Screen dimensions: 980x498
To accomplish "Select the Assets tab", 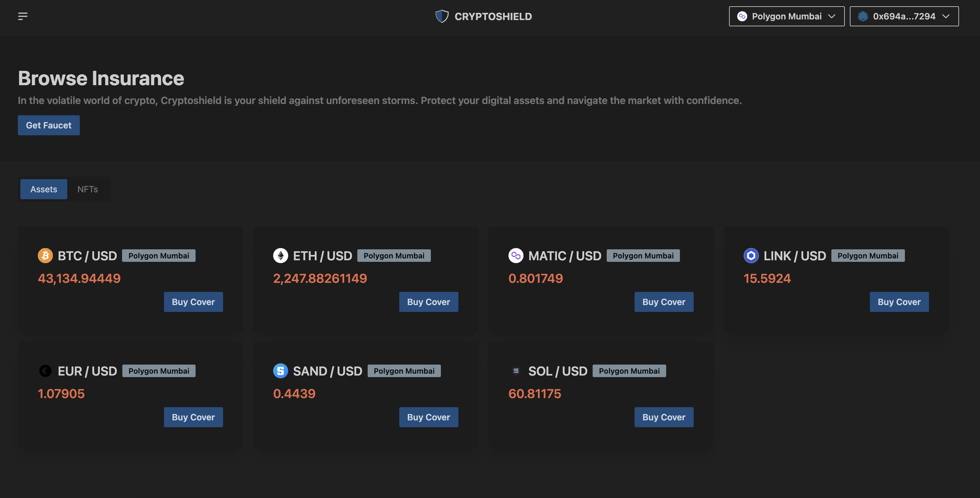I will click(x=44, y=189).
